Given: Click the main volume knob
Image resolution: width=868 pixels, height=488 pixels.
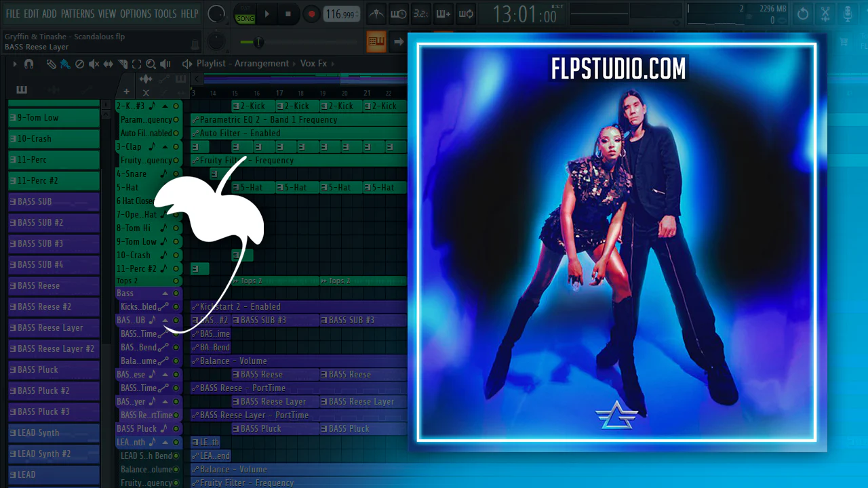Looking at the screenshot, I should click(x=216, y=14).
